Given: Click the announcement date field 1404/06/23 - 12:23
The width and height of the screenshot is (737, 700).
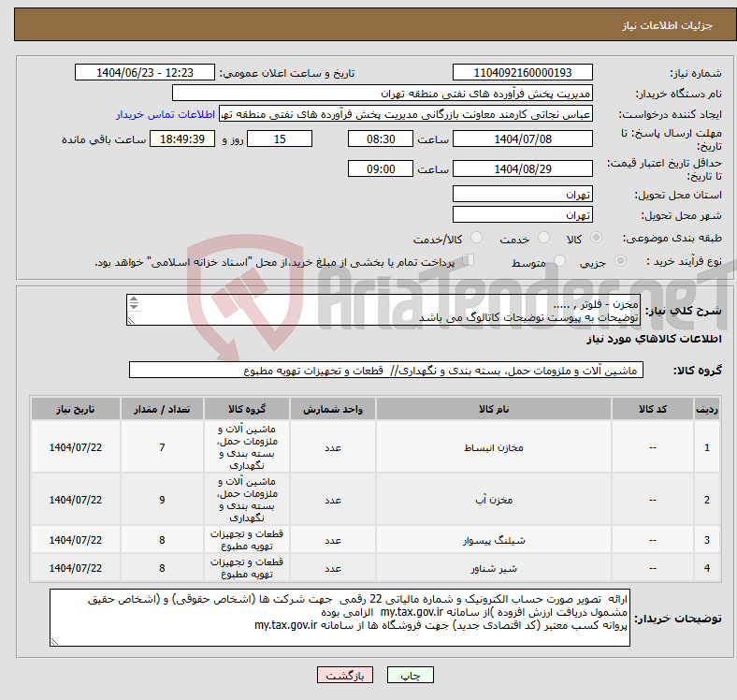Looking at the screenshot, I should pyautogui.click(x=145, y=72).
